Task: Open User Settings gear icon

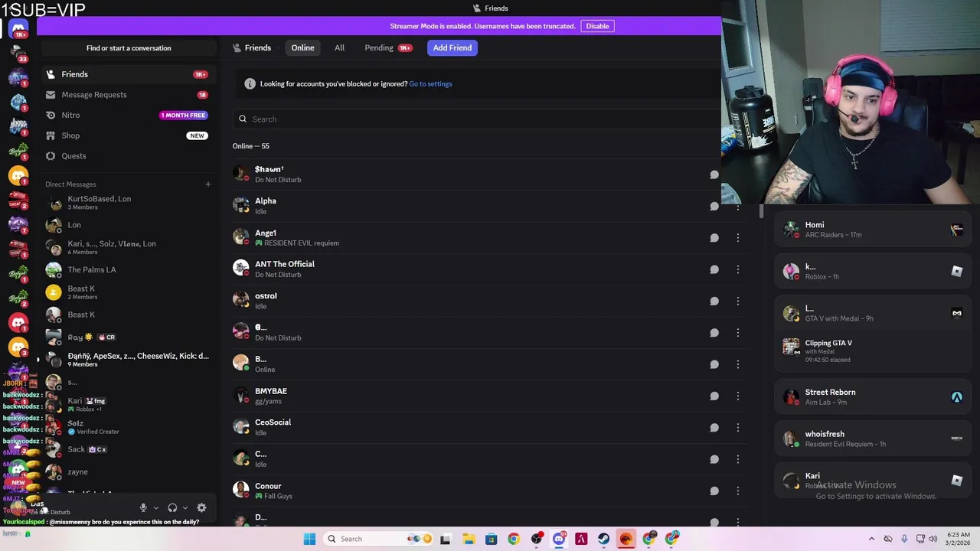Action: 201,507
